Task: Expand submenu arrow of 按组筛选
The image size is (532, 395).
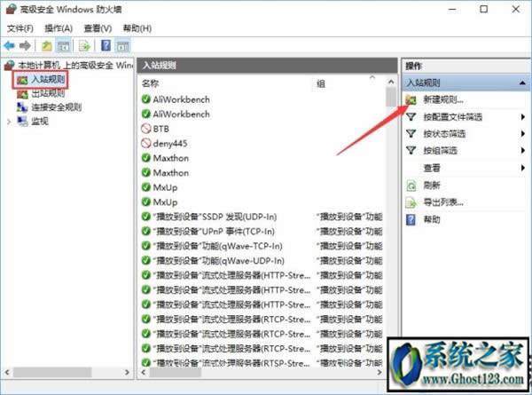Action: coord(523,151)
